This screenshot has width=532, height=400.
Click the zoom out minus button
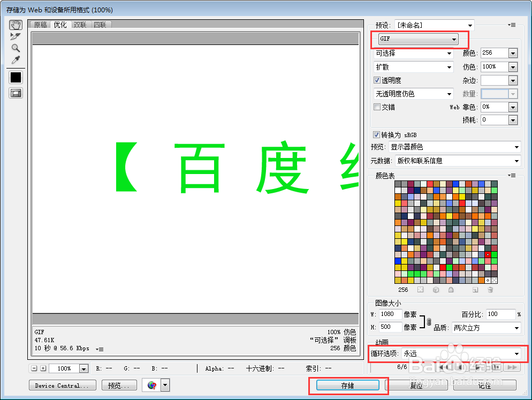point(34,368)
